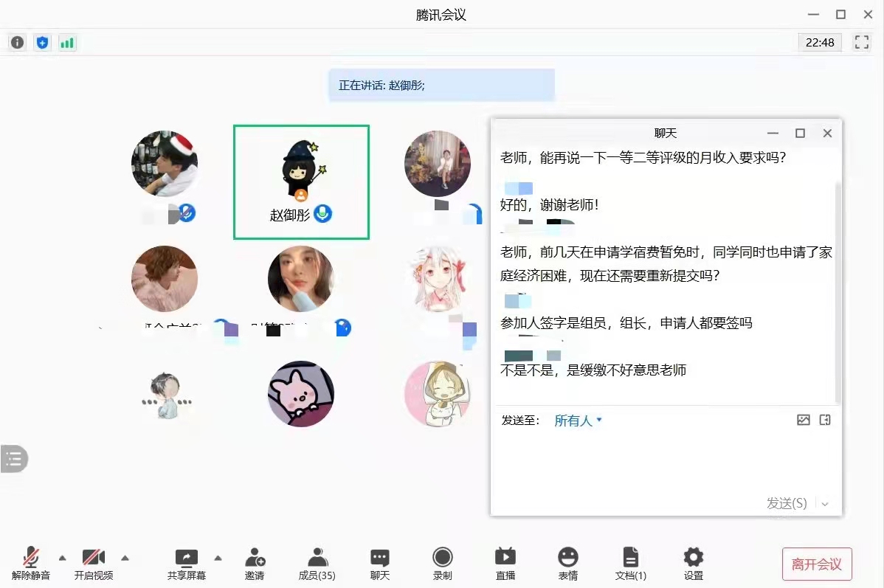Image resolution: width=884 pixels, height=588 pixels.
Task: Click the leave meeting (离开会议) button
Action: 817,564
